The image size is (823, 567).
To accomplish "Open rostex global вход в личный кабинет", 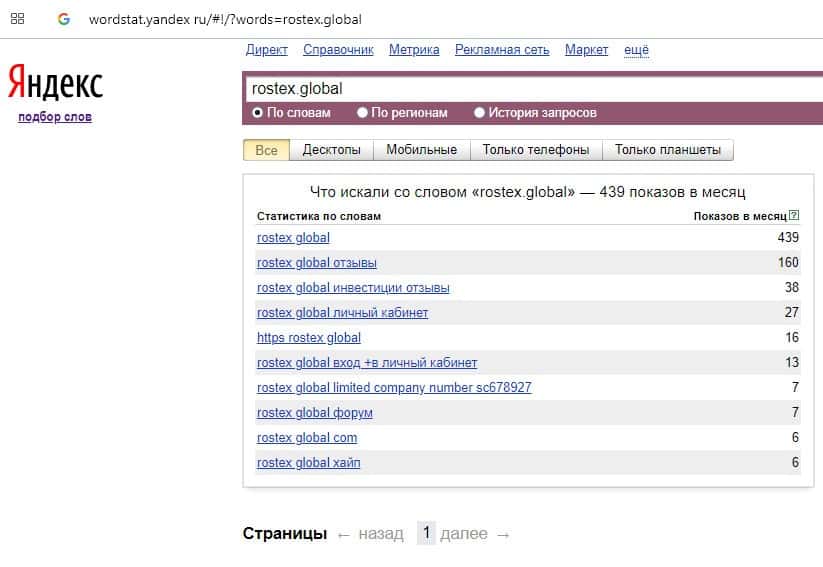I will tap(367, 363).
